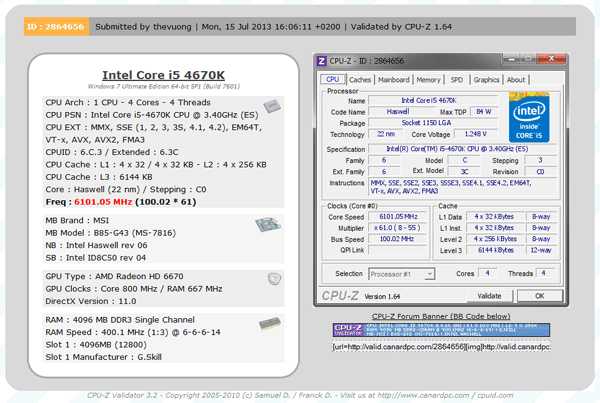Click the Code Name field showing Haswell
The width and height of the screenshot is (600, 403).
coord(401,112)
